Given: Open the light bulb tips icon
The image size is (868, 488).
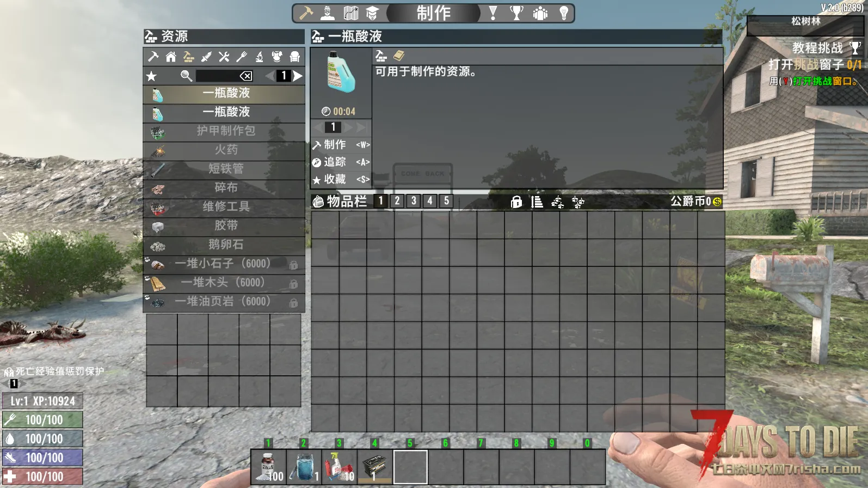Looking at the screenshot, I should pos(564,13).
